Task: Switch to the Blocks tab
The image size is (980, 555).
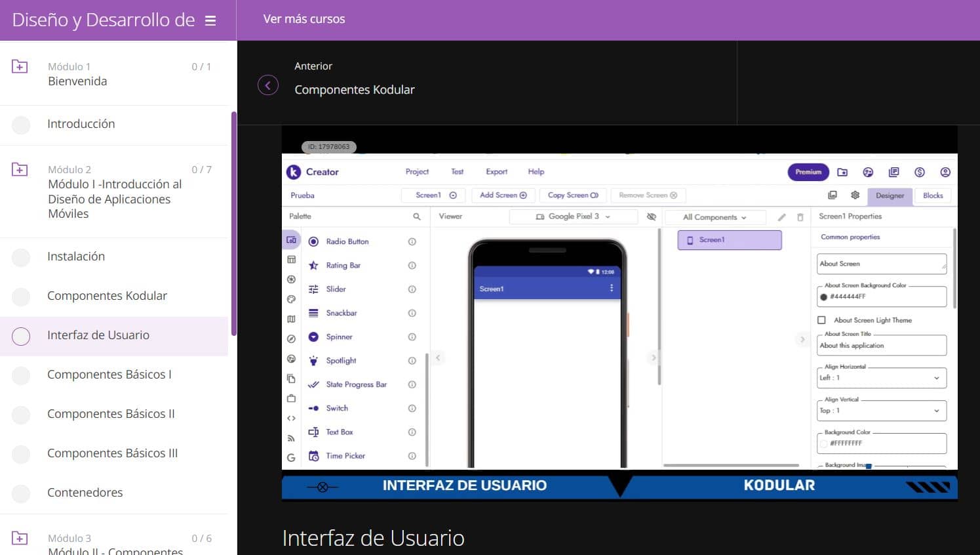Action: click(x=932, y=195)
